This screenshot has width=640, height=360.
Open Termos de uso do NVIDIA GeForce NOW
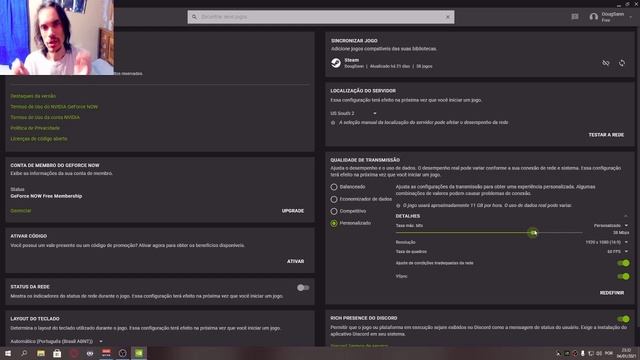54,107
